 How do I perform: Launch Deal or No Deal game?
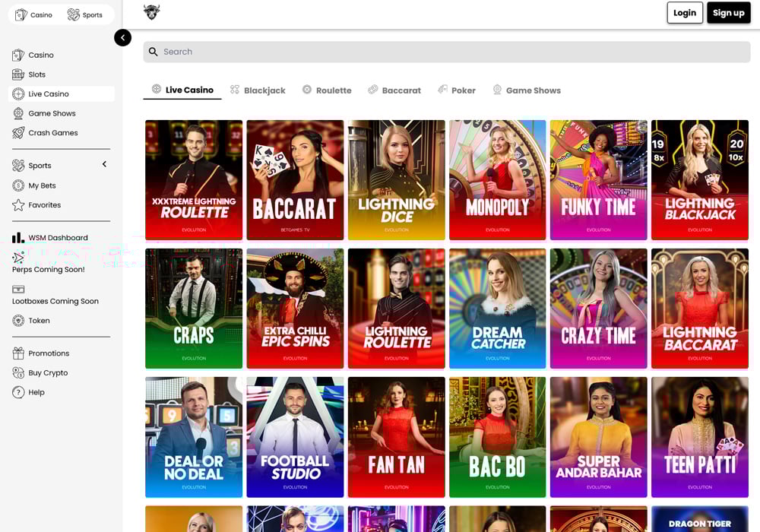click(x=194, y=437)
